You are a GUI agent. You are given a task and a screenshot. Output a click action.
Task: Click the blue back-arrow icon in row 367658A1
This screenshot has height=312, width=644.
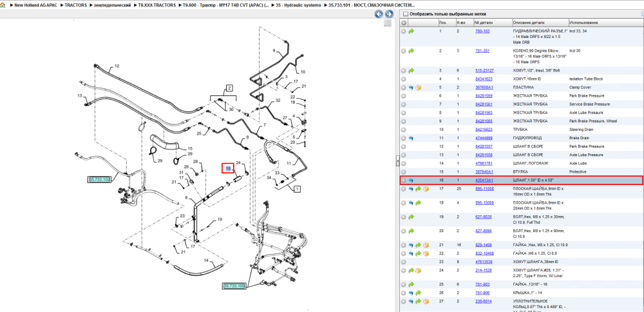click(x=411, y=88)
